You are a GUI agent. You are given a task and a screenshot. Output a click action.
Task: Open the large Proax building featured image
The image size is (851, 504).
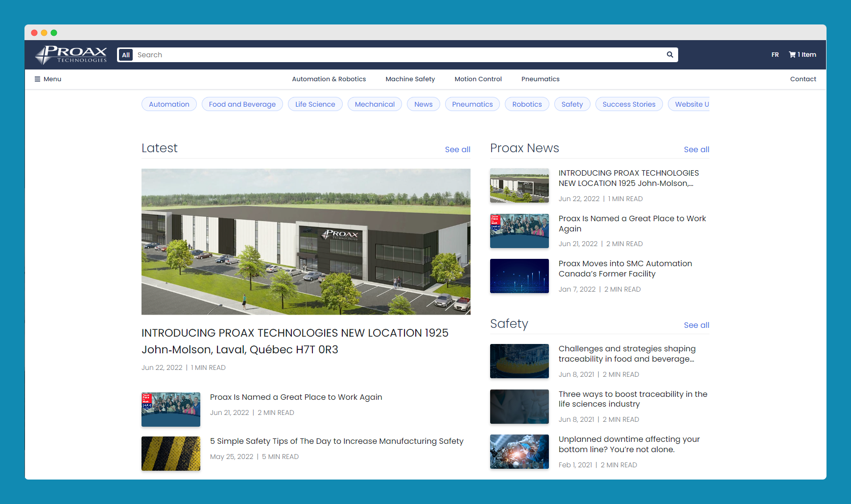(306, 242)
